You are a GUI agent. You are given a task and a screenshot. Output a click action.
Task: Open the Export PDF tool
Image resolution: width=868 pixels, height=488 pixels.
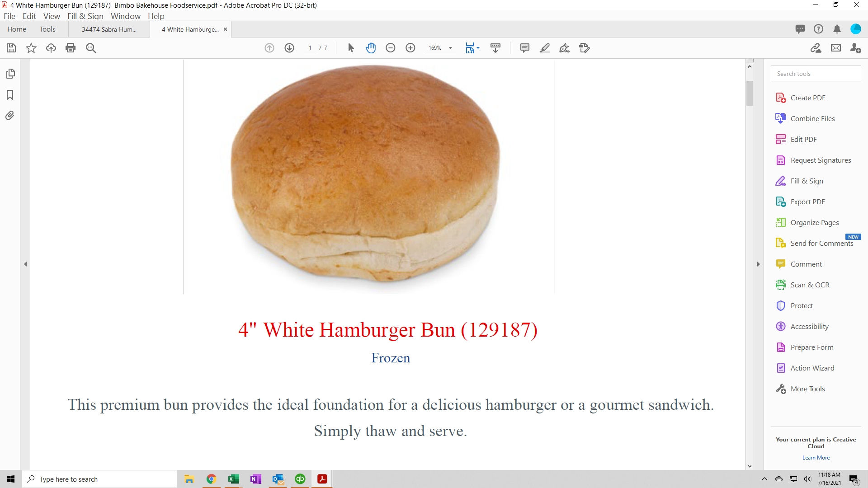coord(807,202)
